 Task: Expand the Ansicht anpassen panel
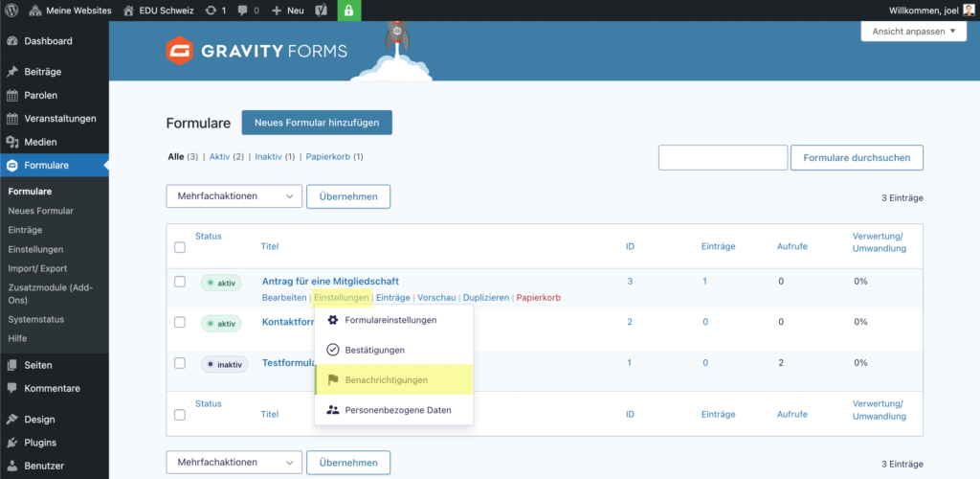(x=915, y=32)
